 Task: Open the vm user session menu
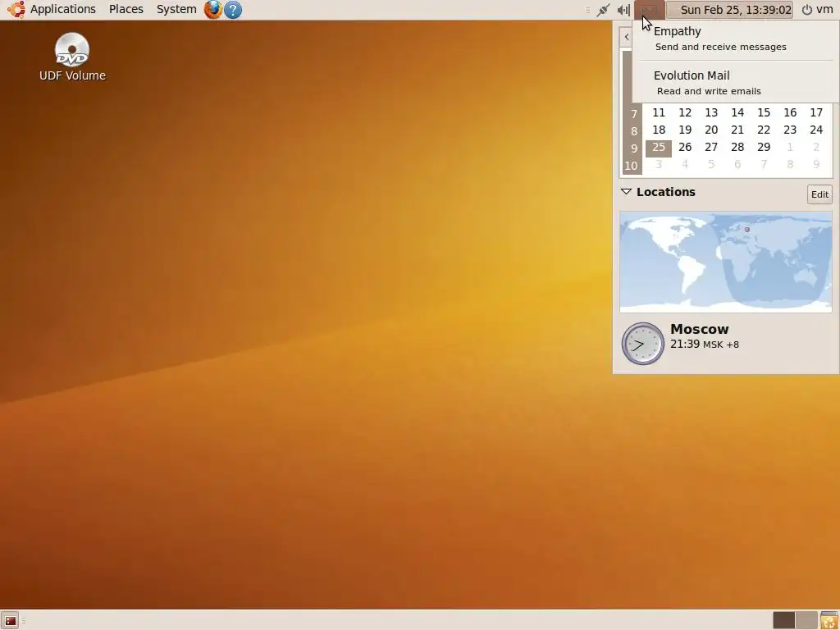[x=824, y=10]
